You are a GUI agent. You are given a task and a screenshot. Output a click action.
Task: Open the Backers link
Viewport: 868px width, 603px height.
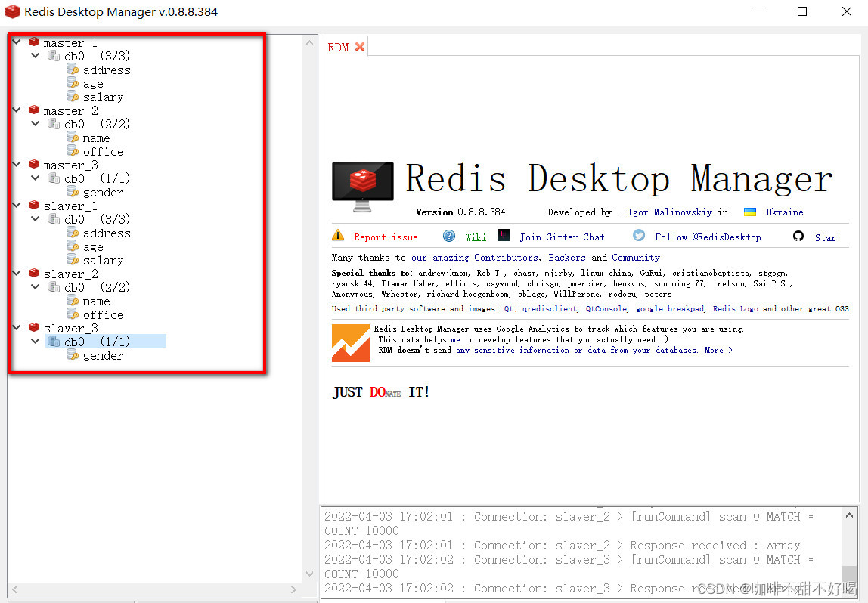[x=567, y=257]
